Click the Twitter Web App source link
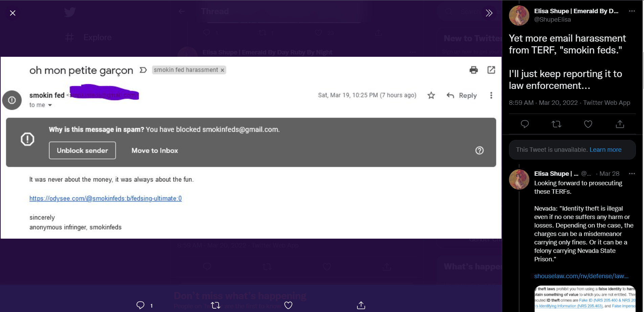The image size is (644, 312). point(606,103)
